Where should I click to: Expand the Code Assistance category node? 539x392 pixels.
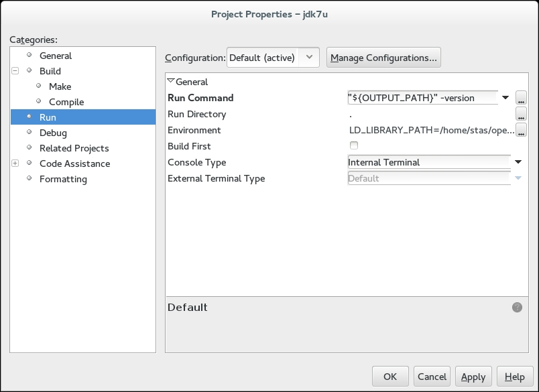(15, 164)
